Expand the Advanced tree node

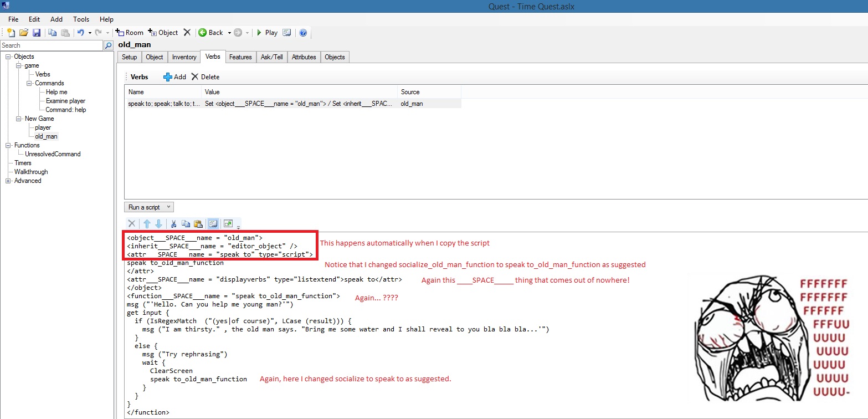(x=8, y=181)
